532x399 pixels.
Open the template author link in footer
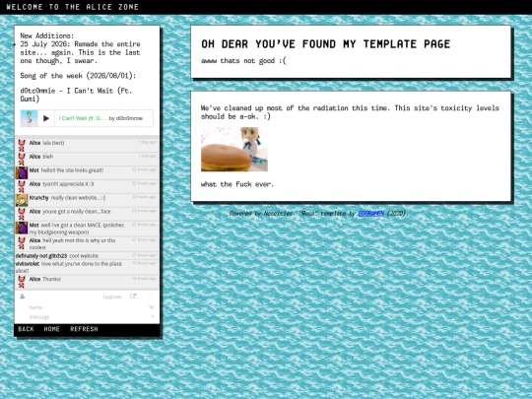[371, 214]
